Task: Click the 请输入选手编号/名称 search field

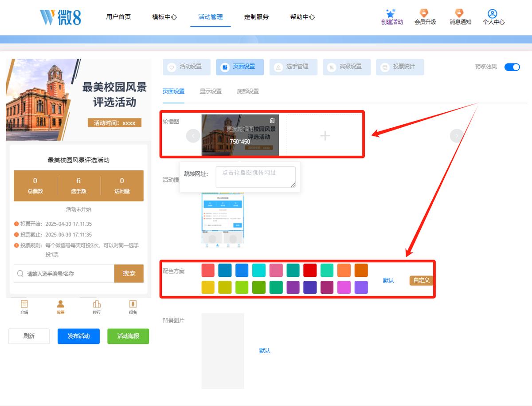Action: (64, 274)
